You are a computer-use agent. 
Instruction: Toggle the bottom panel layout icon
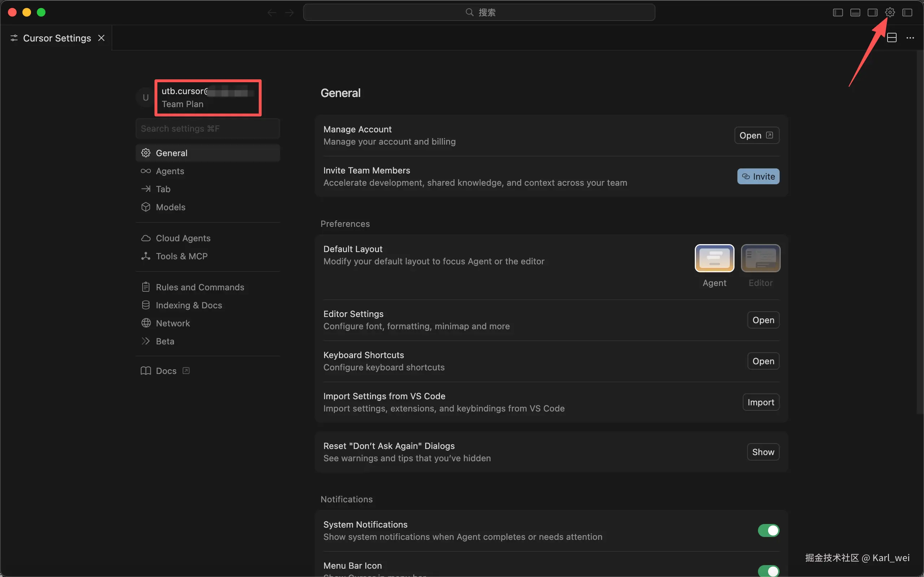tap(855, 13)
